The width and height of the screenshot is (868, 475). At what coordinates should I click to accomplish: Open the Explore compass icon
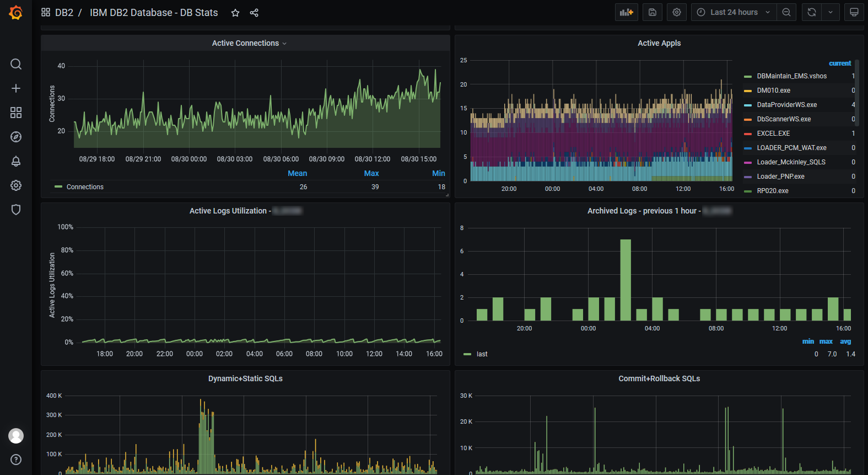16,137
